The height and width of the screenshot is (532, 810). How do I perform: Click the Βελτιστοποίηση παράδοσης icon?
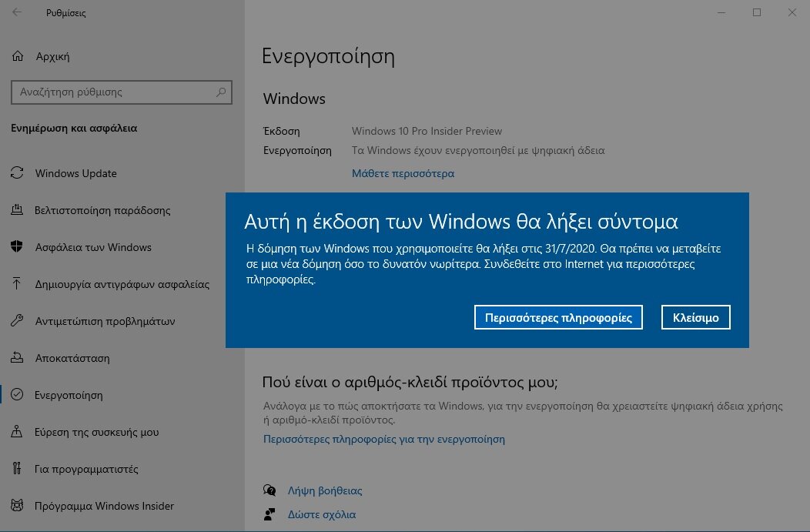17,210
